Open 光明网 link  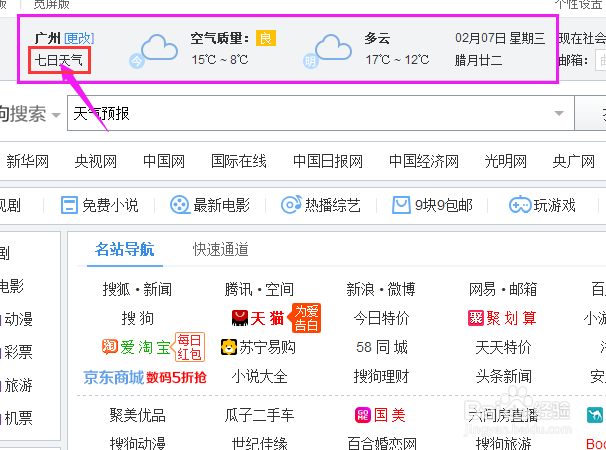tap(506, 162)
